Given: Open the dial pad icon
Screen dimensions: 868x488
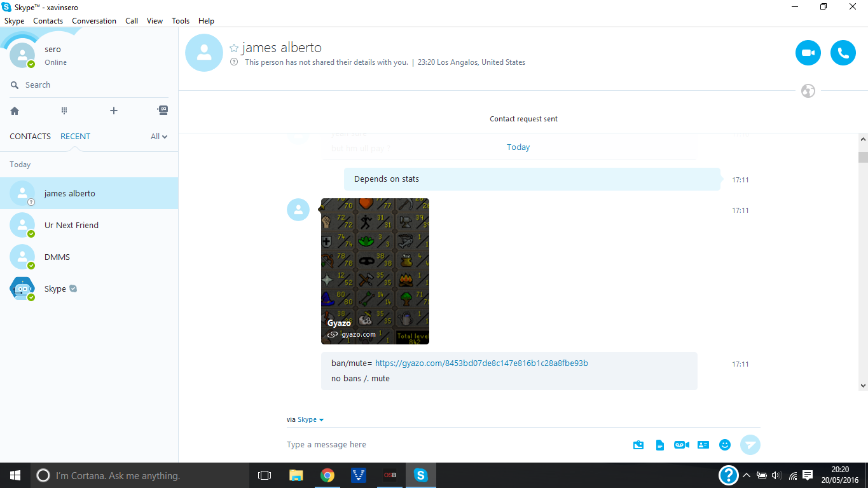Looking at the screenshot, I should click(x=64, y=111).
